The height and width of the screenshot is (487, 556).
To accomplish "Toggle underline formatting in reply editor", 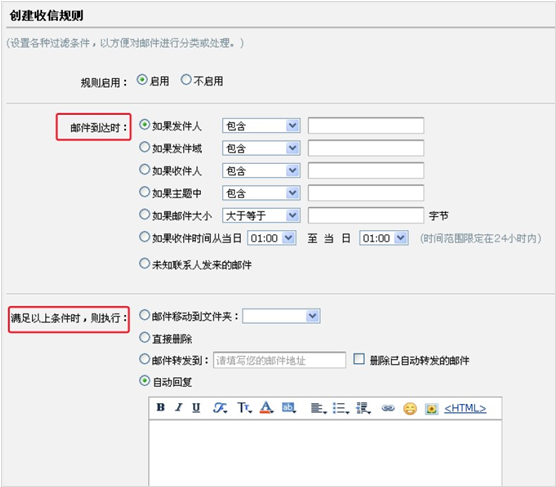I will coord(196,408).
